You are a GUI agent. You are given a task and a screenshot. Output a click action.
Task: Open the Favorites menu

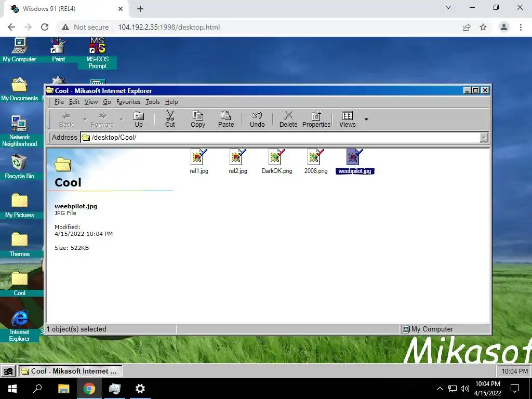click(x=128, y=102)
